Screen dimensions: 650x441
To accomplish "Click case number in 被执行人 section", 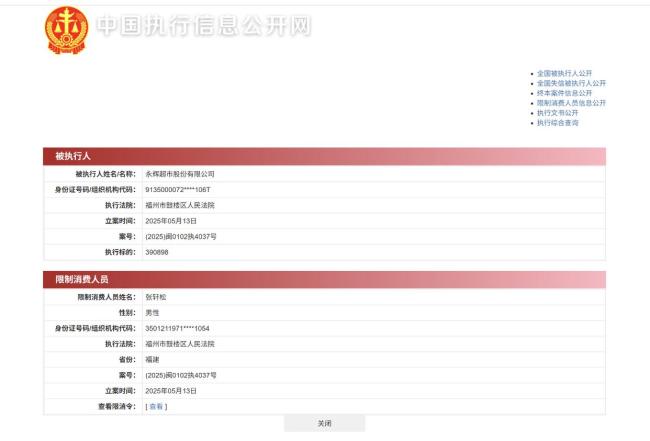I will 181,236.
